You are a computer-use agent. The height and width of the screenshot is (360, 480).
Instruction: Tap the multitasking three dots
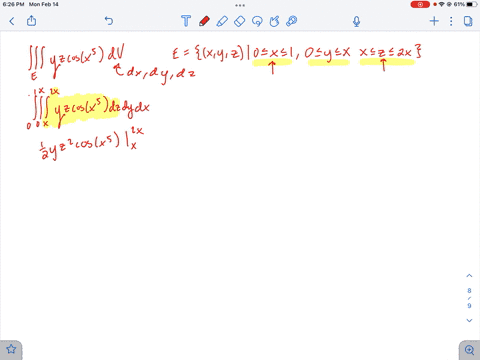(x=240, y=5)
